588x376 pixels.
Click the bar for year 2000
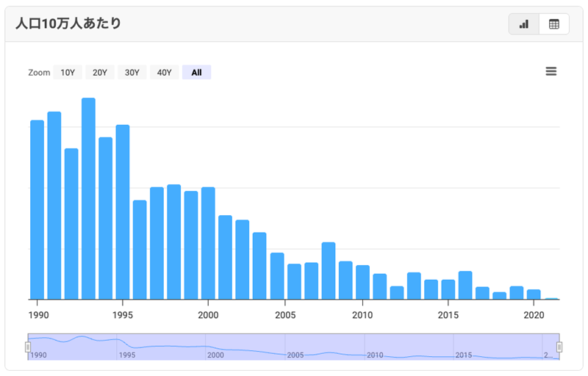click(208, 243)
